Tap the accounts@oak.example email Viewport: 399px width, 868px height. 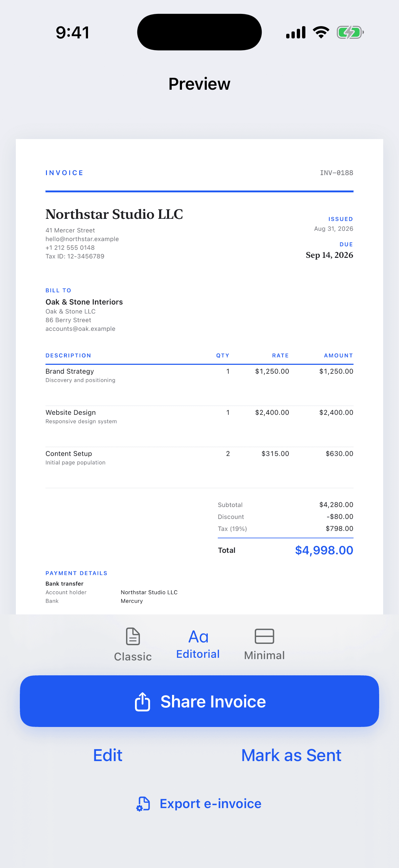click(80, 328)
